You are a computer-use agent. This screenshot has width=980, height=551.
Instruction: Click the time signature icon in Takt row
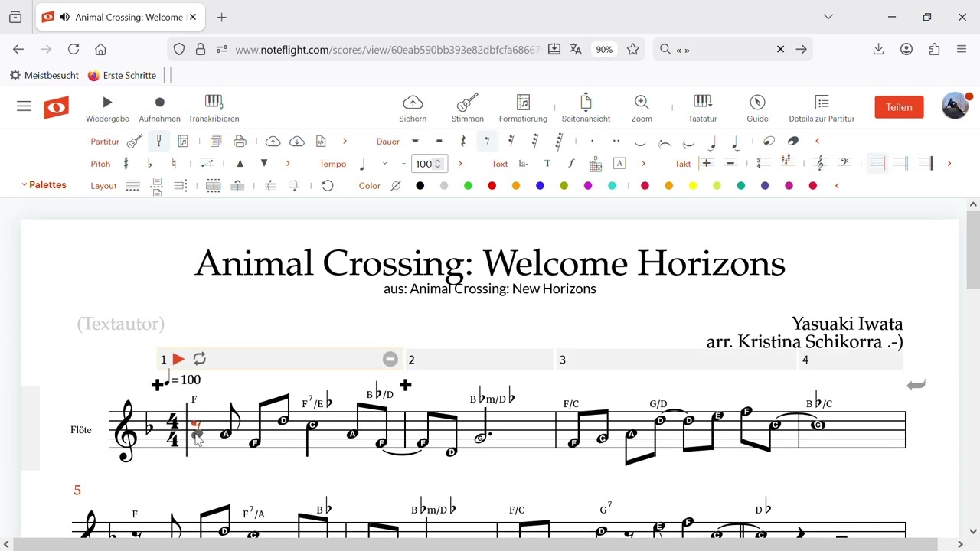763,163
